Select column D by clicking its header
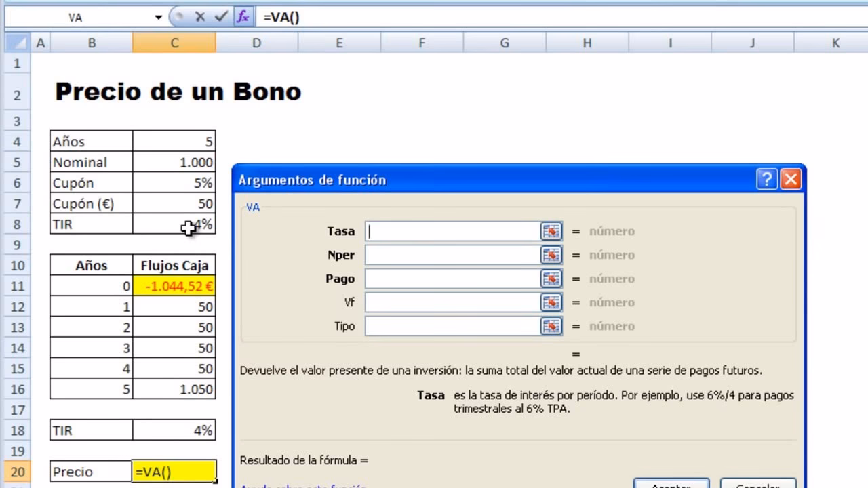 pyautogui.click(x=256, y=42)
